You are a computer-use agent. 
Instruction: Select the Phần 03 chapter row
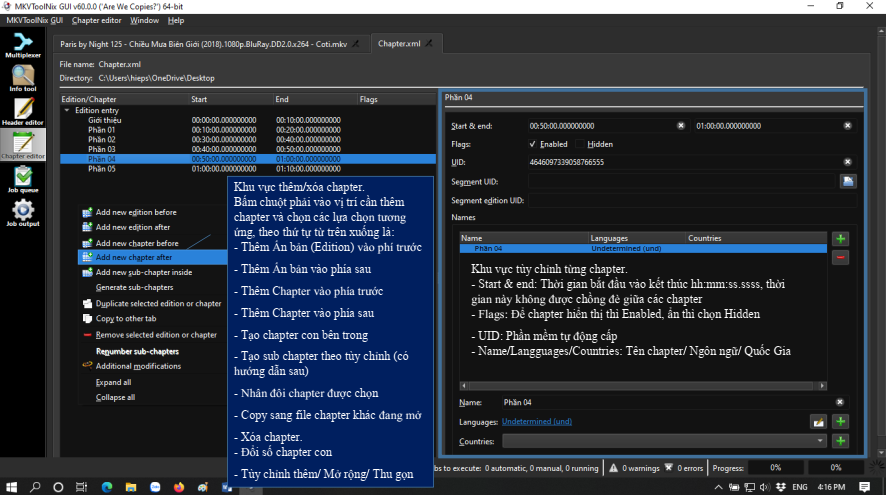[248, 149]
